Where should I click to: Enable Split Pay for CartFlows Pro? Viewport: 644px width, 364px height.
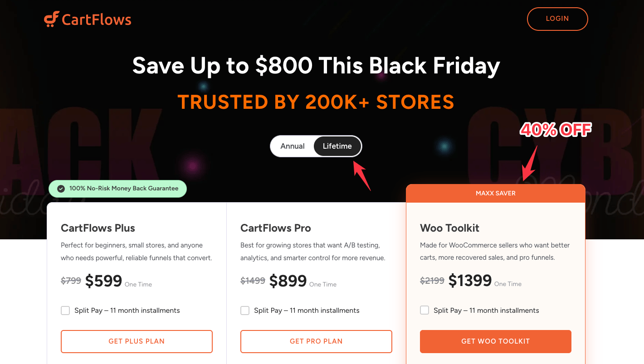(245, 310)
